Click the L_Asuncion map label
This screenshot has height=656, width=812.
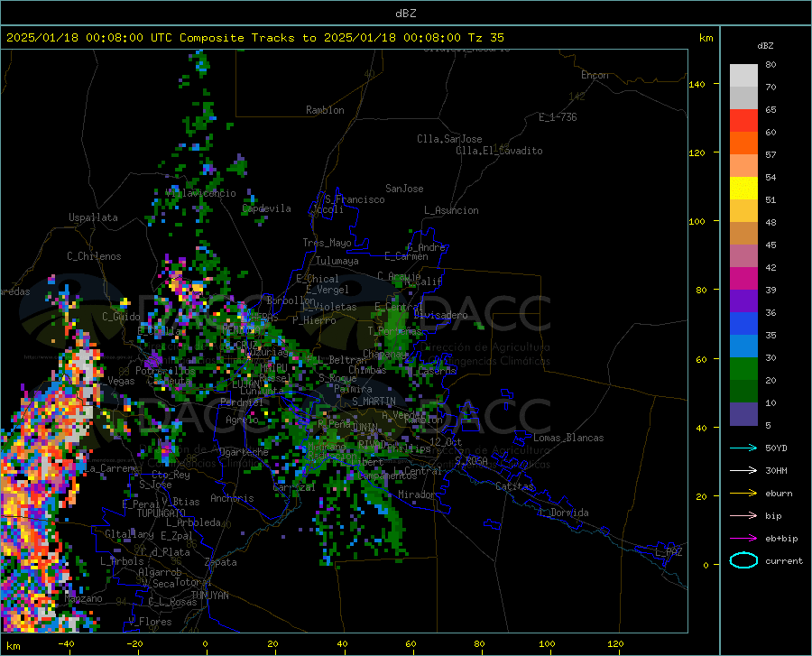tap(451, 210)
